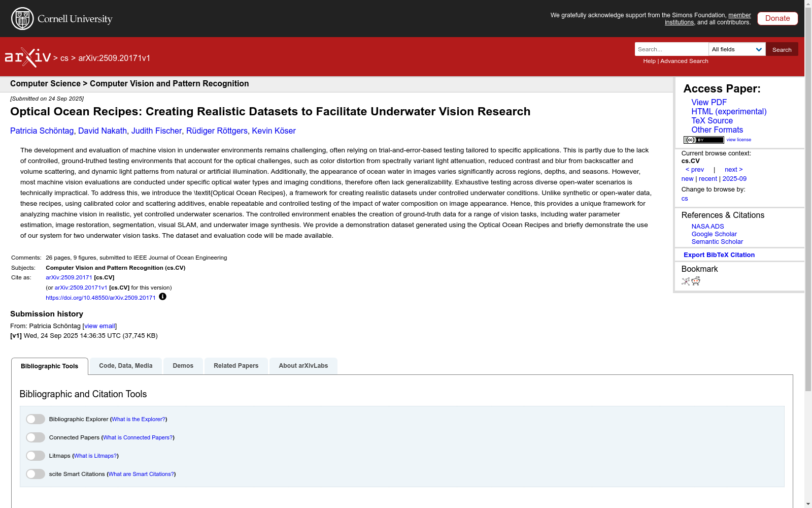Click the view license link

[x=739, y=140]
